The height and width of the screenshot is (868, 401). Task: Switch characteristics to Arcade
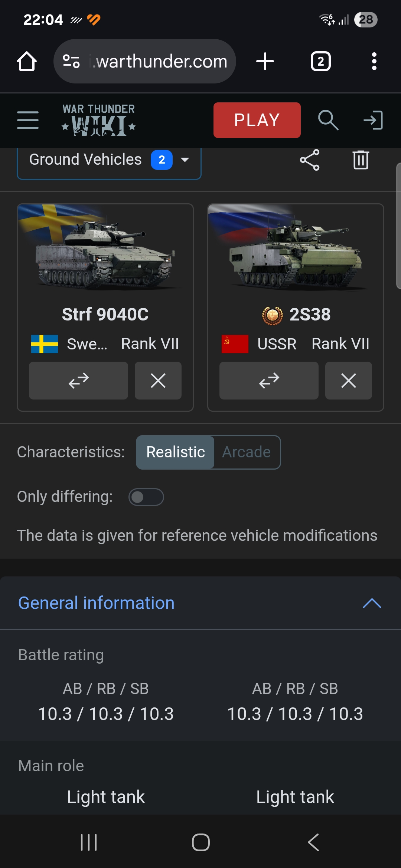[x=246, y=452]
